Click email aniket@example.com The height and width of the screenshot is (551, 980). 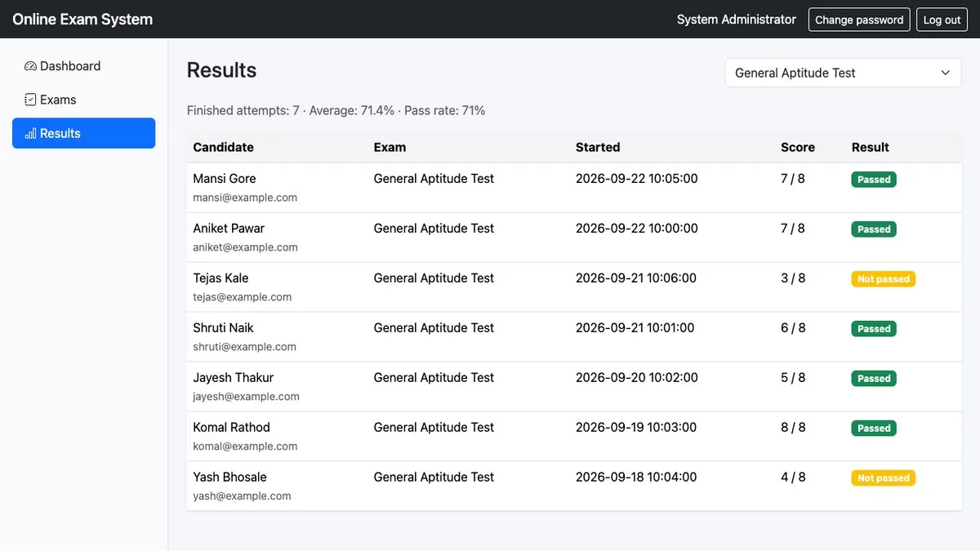pyautogui.click(x=245, y=247)
